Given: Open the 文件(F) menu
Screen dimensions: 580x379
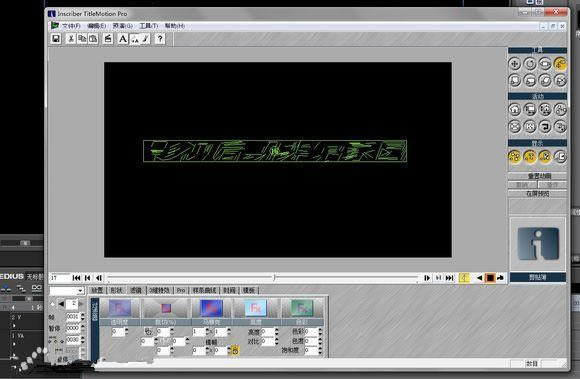Looking at the screenshot, I should 71,26.
